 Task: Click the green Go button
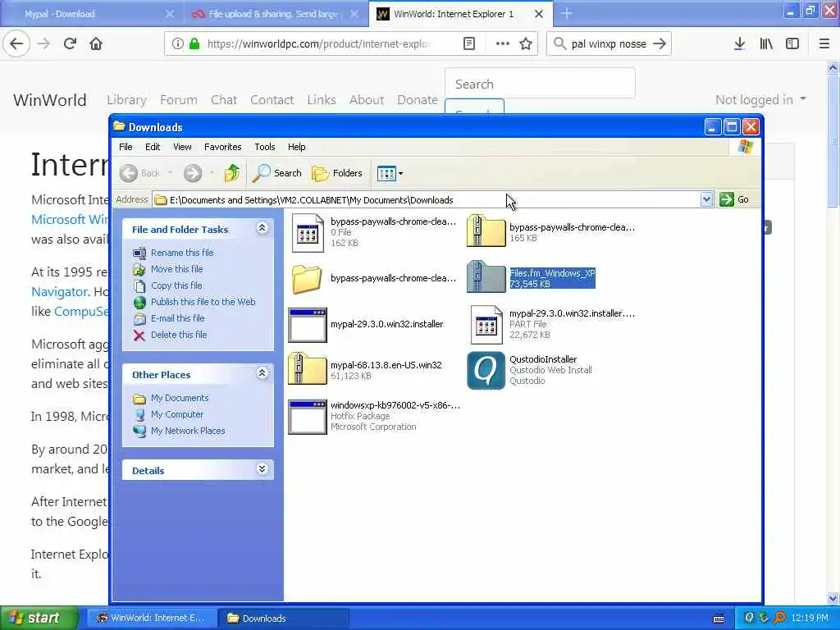coord(734,199)
